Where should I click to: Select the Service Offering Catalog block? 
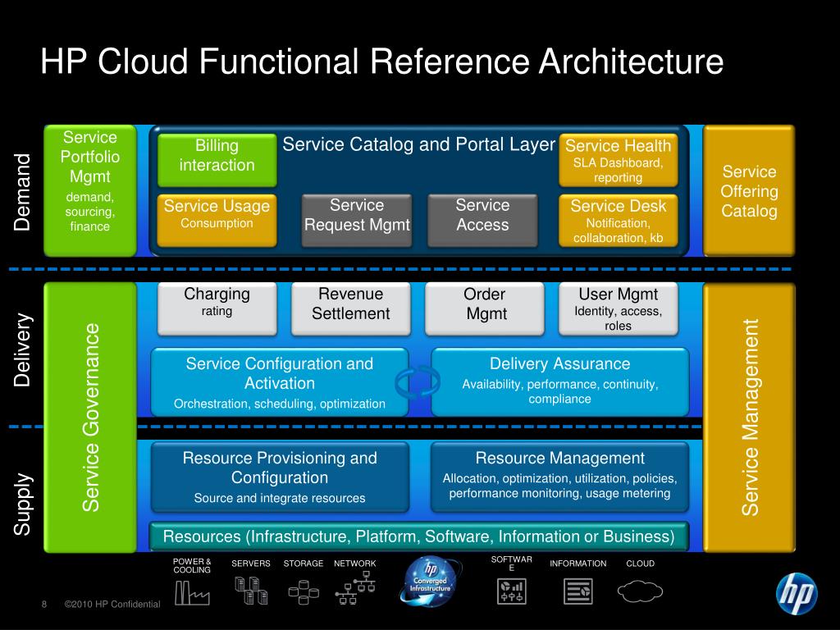point(749,190)
